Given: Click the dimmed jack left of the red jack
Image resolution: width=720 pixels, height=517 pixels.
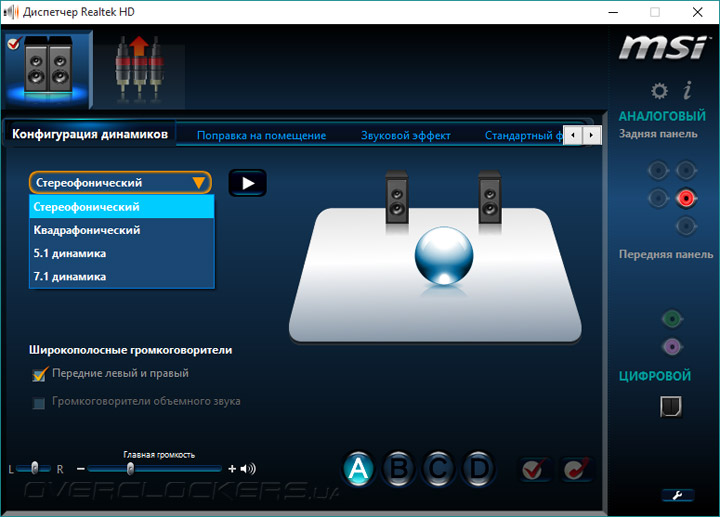Looking at the screenshot, I should [x=658, y=199].
